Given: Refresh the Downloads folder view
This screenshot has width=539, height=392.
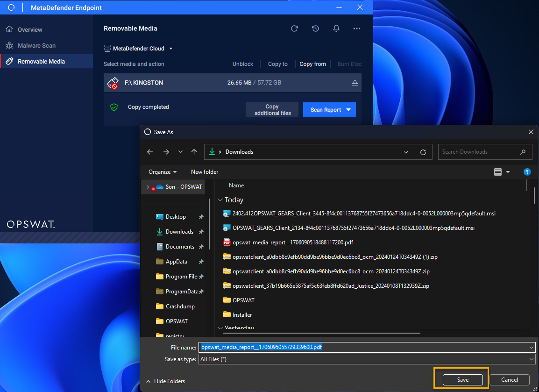Looking at the screenshot, I should tap(423, 152).
